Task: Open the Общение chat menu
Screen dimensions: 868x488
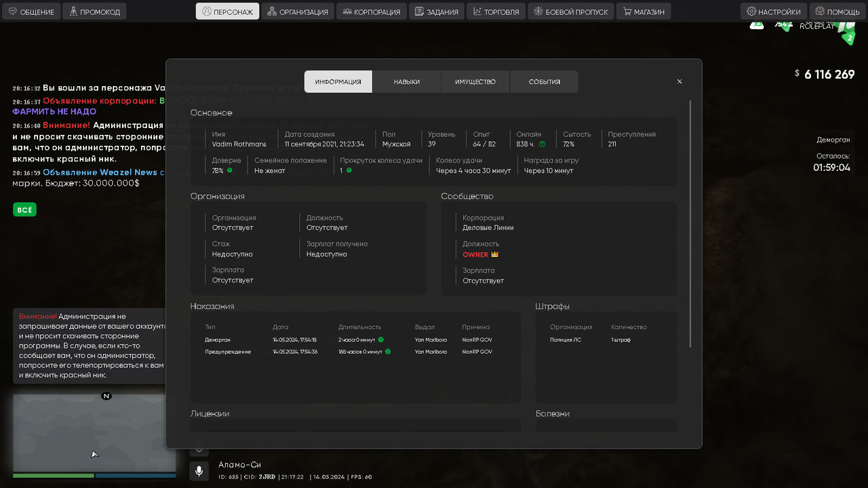Action: click(x=31, y=12)
